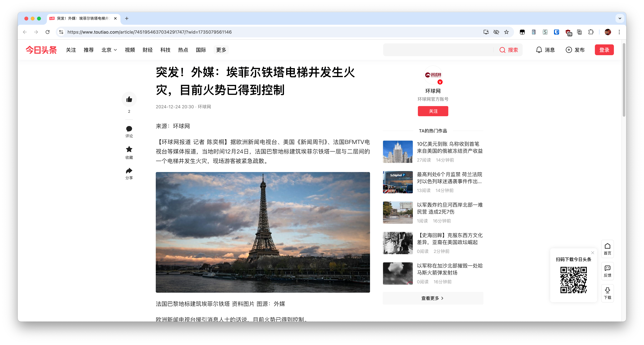Start a post with the 发布 plus icon
This screenshot has height=345, width=644.
(569, 50)
